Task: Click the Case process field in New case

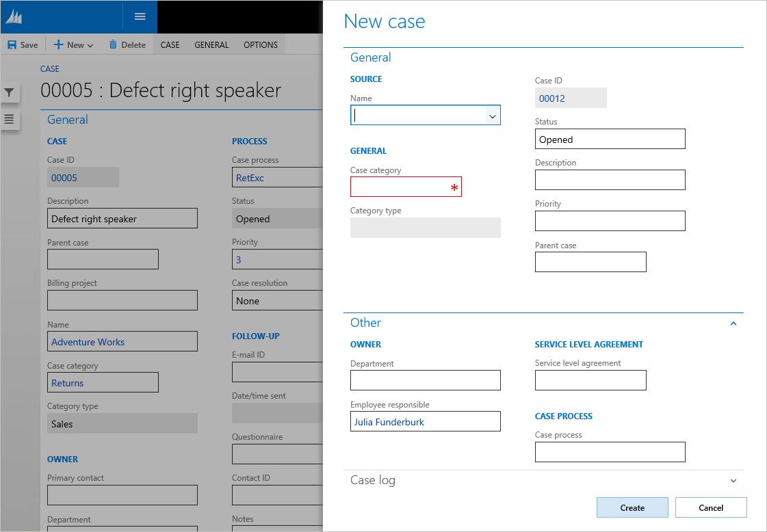Action: pos(610,452)
